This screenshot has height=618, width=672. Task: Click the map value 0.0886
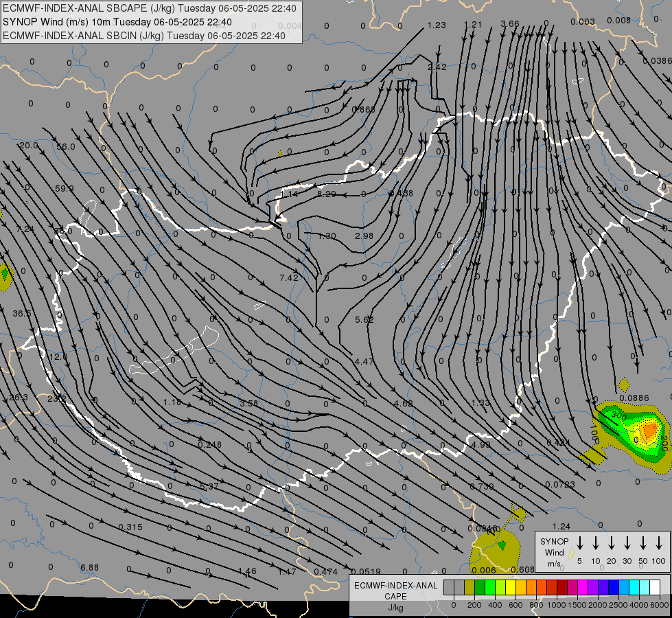[x=634, y=398]
